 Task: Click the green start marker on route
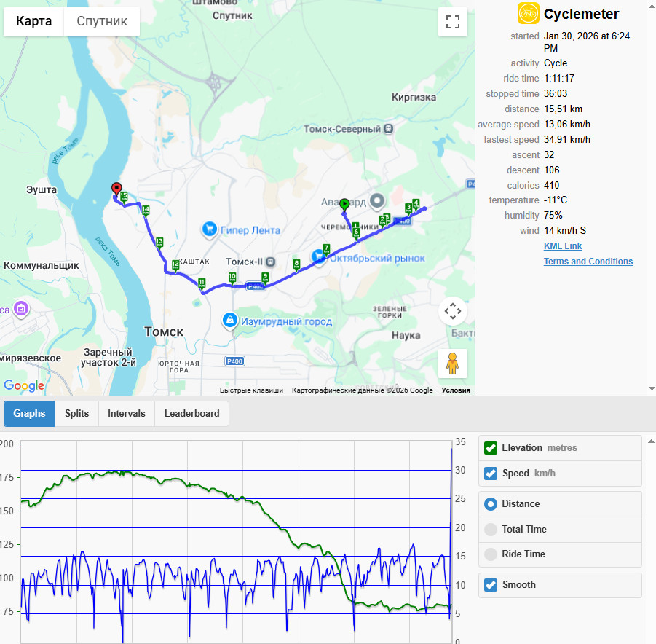[x=344, y=205]
